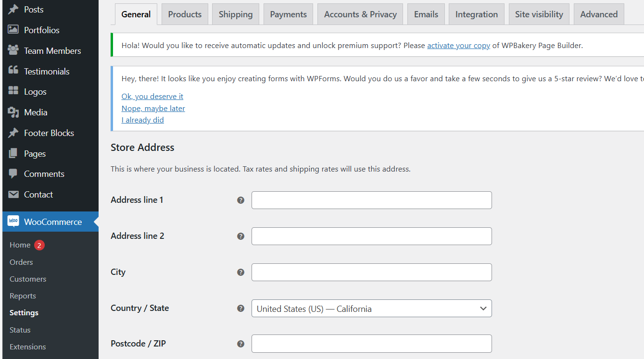
Task: Click the Testimonials quote icon
Action: point(13,71)
